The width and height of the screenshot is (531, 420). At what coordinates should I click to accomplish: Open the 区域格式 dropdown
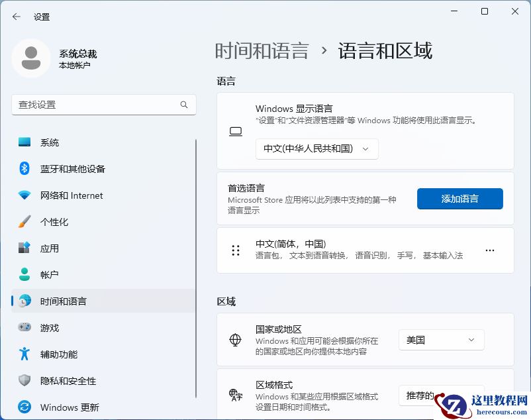coord(441,395)
